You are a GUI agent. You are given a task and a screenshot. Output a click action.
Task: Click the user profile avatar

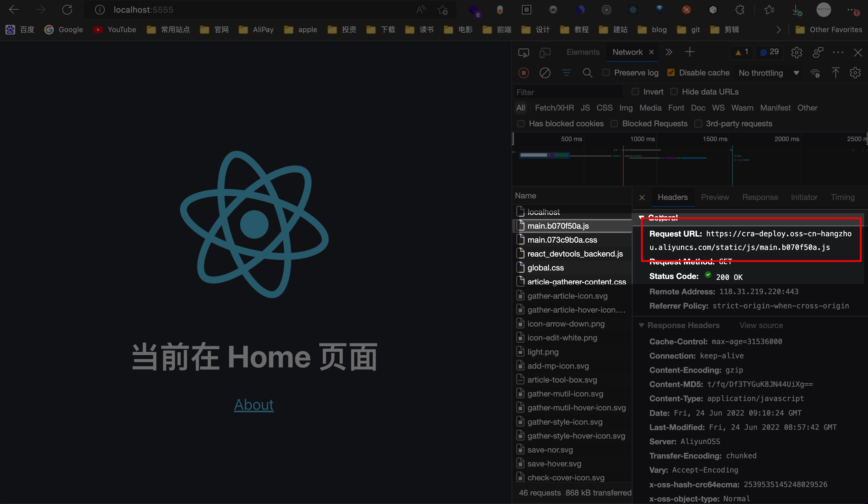pyautogui.click(x=824, y=10)
